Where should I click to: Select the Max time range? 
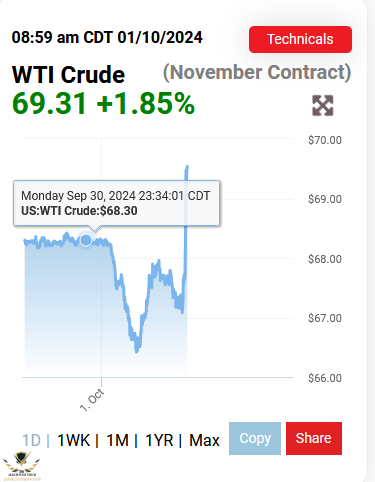tap(204, 440)
